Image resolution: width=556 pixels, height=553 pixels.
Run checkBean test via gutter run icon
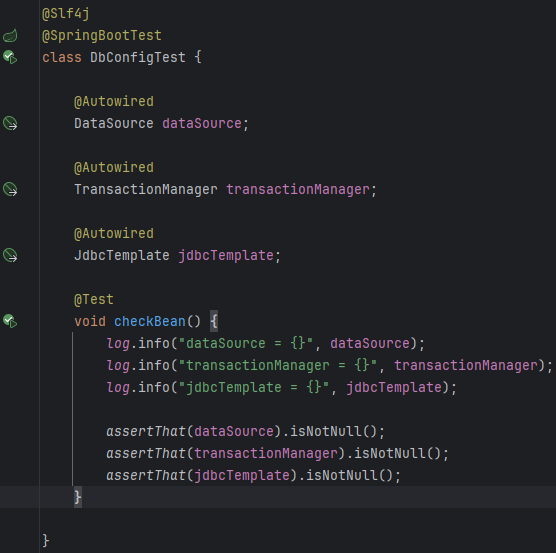tap(10, 321)
